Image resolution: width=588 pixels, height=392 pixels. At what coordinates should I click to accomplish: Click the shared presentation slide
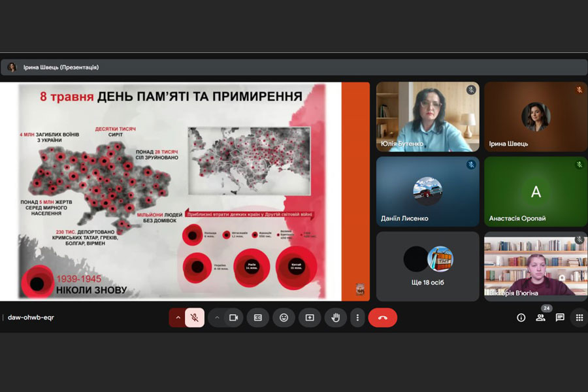(184, 191)
